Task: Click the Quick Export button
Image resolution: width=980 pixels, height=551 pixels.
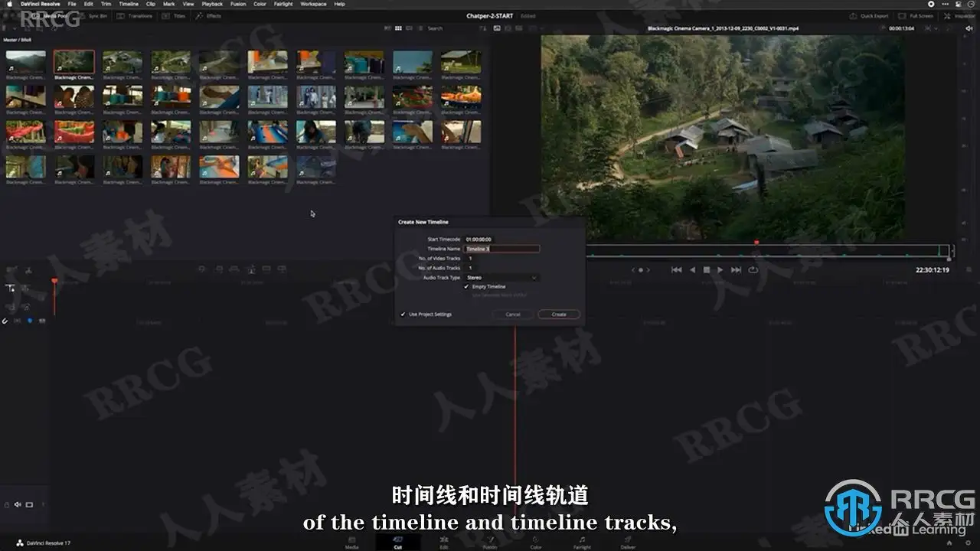Action: (x=871, y=15)
